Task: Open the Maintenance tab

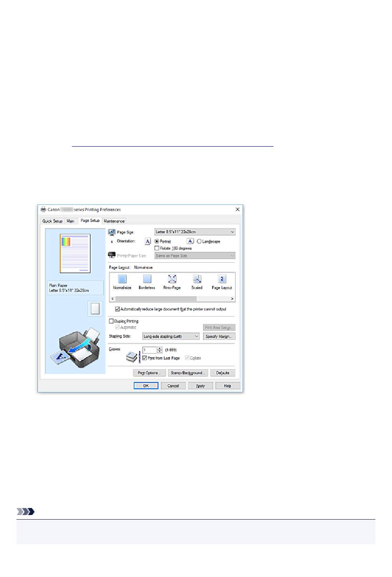Action: coord(114,221)
